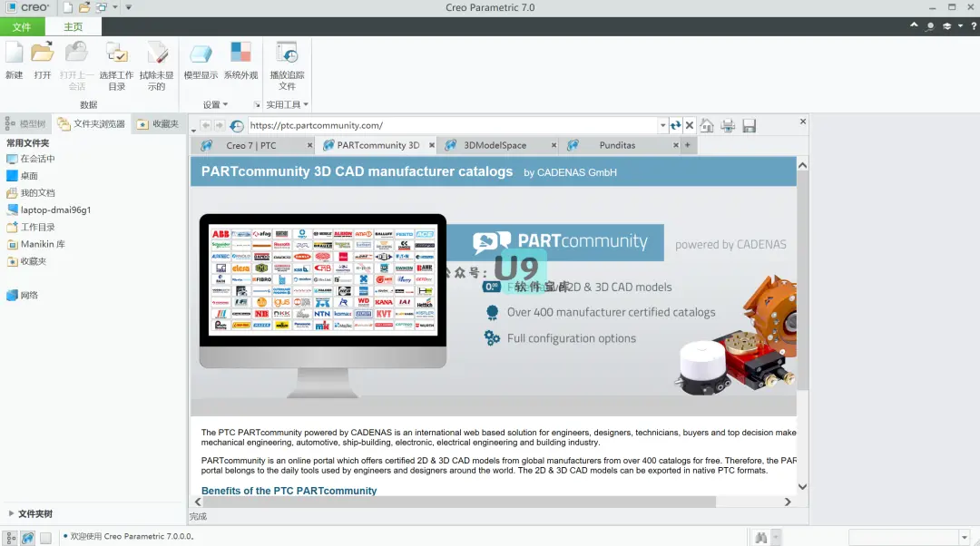Click browser back arrow button
This screenshot has width=980, height=546.
coord(206,125)
